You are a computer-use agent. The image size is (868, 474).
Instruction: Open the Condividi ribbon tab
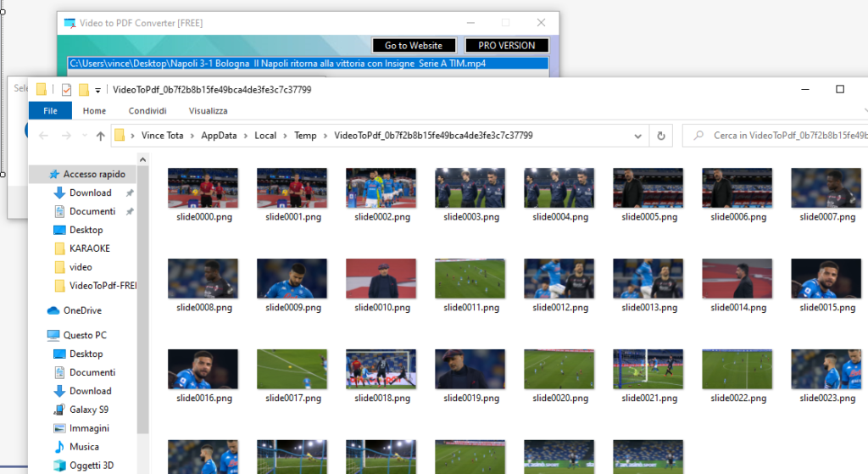147,111
